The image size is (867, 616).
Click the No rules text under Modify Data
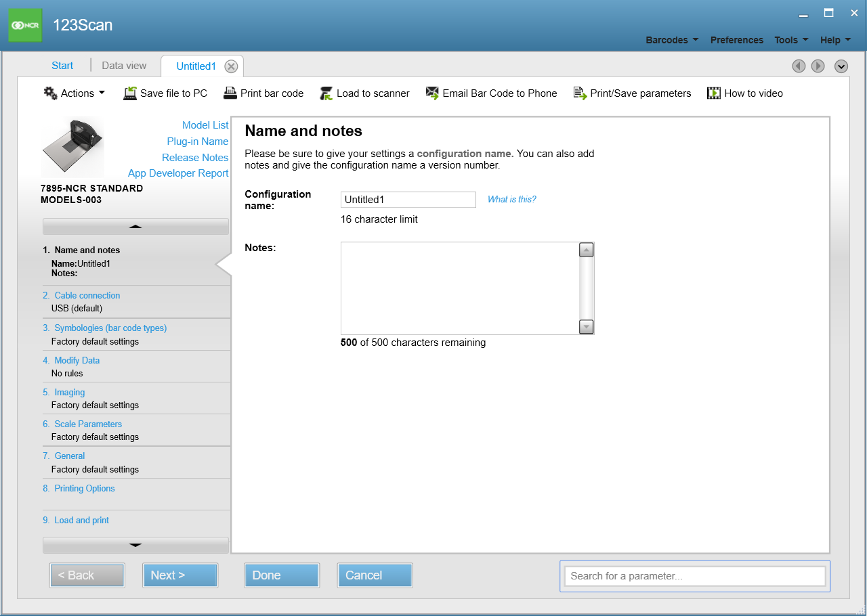[67, 373]
